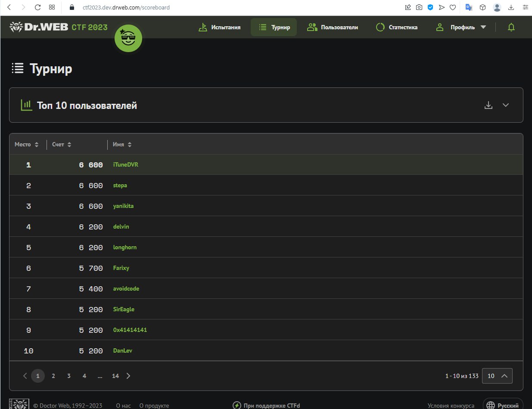
Task: Click the send arrow icon in address bar
Action: 441,7
